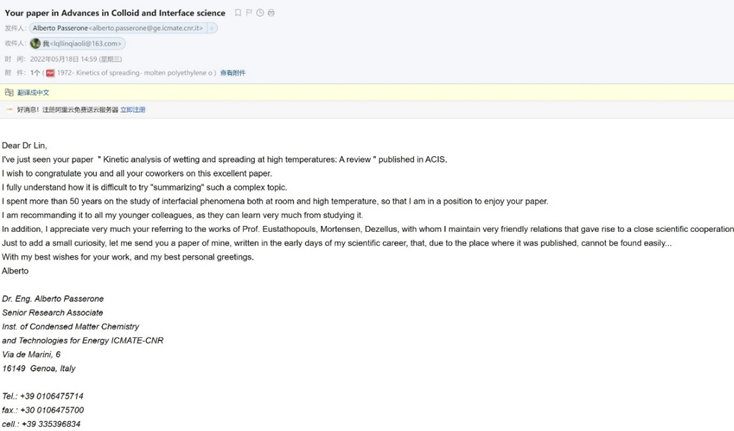Click the bookmark icon beside subject
734x431 pixels.
pyautogui.click(x=238, y=13)
